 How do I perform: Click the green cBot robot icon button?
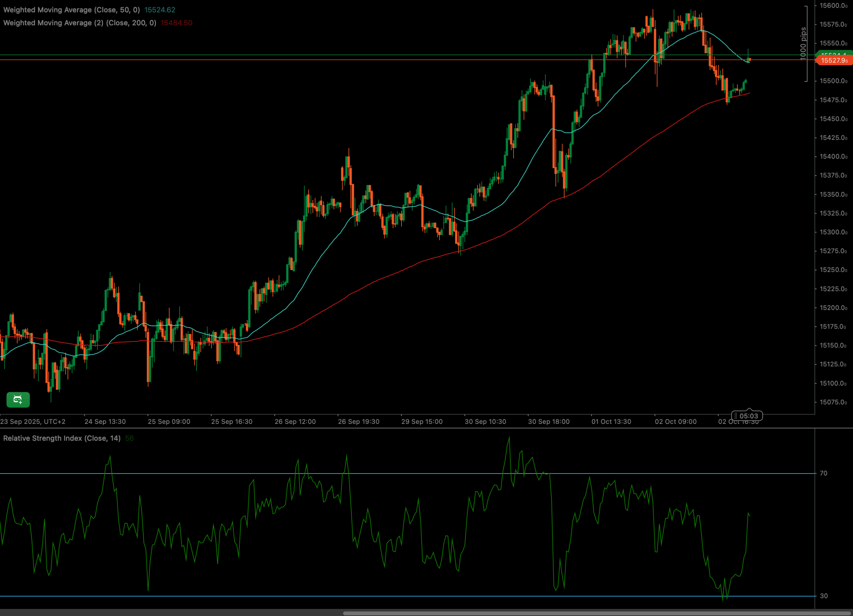tap(18, 400)
